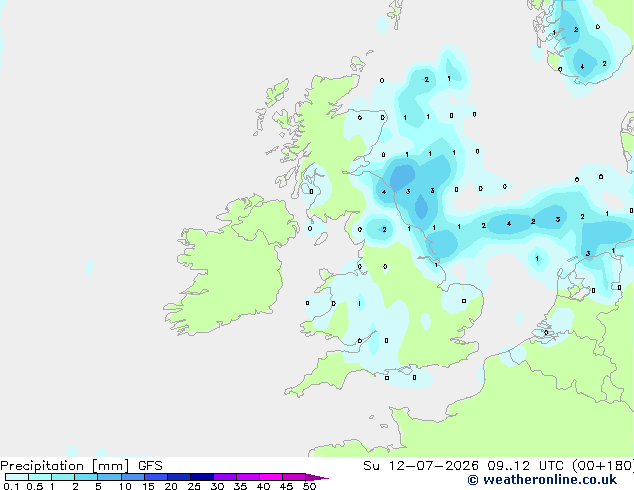
Task: Click the legend label "0.1"
Action: pos(11,486)
